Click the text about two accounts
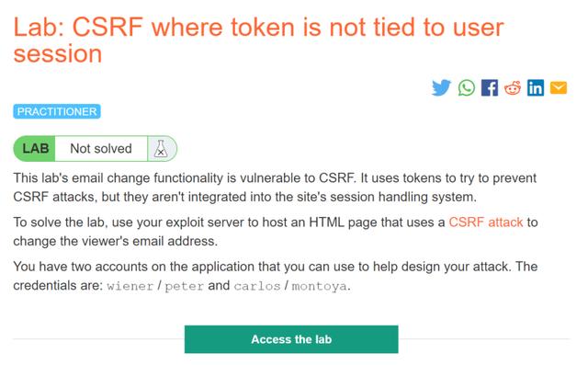This screenshot has height=365, width=588. (276, 276)
